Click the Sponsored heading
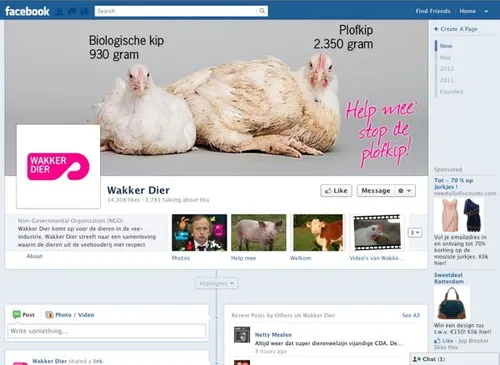Viewport: 500px width, 365px height. pyautogui.click(x=448, y=169)
